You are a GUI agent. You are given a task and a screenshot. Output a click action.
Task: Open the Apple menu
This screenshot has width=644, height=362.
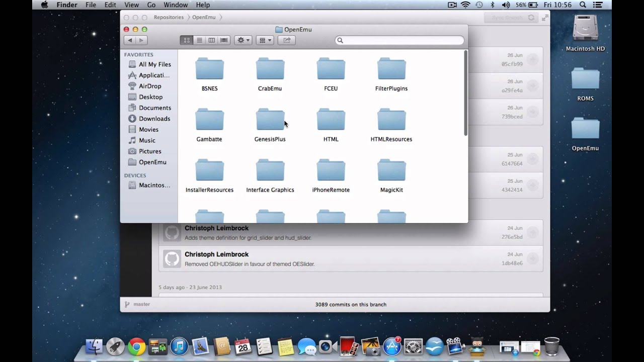click(x=44, y=5)
